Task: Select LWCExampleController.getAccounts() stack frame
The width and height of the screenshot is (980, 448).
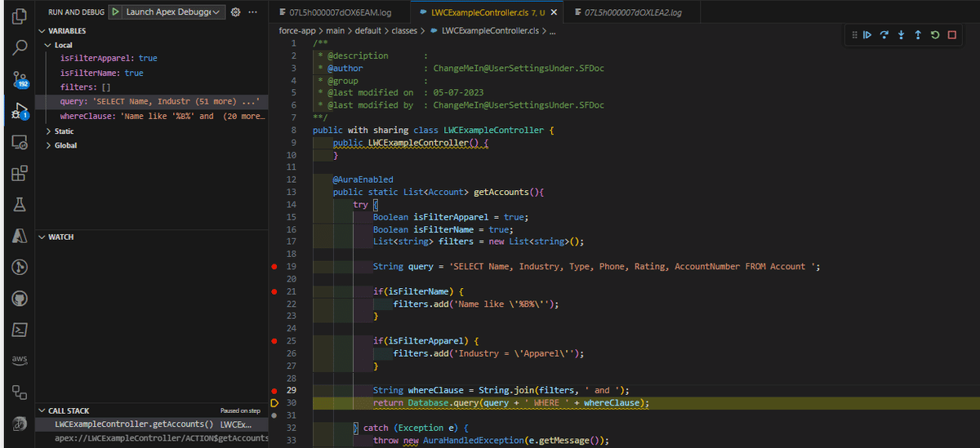Action: coord(152,425)
